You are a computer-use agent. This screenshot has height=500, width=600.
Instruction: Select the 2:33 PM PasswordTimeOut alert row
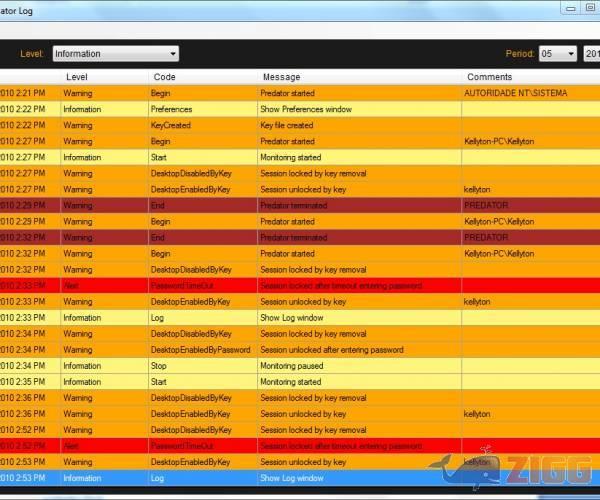[x=300, y=285]
